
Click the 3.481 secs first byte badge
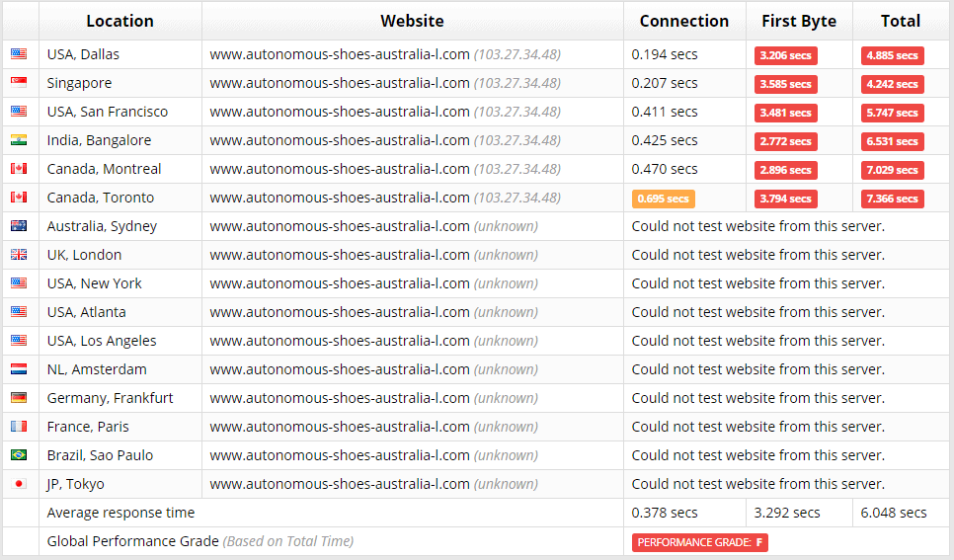click(x=785, y=113)
